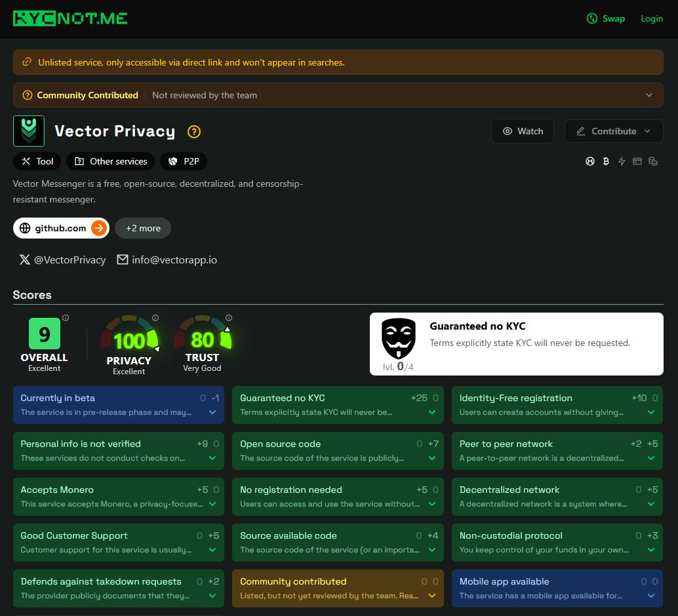Viewport: 678px width, 616px height.
Task: Show the +2 more links
Action: (143, 228)
